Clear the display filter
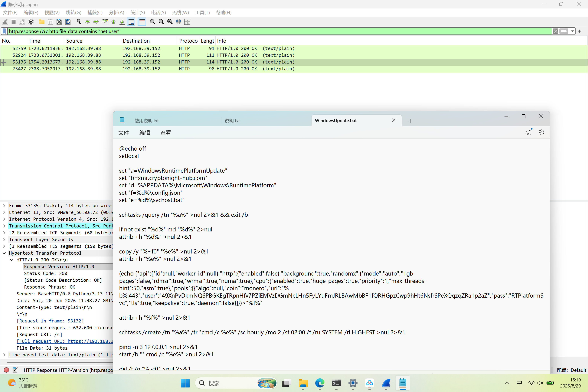This screenshot has width=588, height=392. click(556, 31)
